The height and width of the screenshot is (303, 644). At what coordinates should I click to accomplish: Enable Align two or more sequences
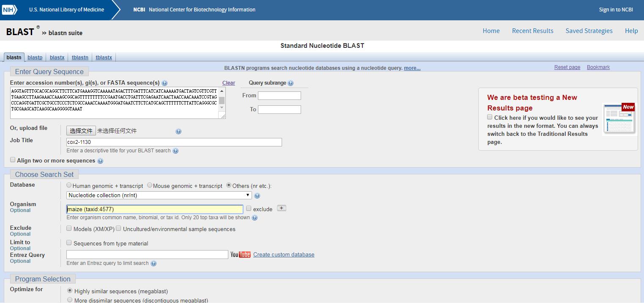[13, 160]
